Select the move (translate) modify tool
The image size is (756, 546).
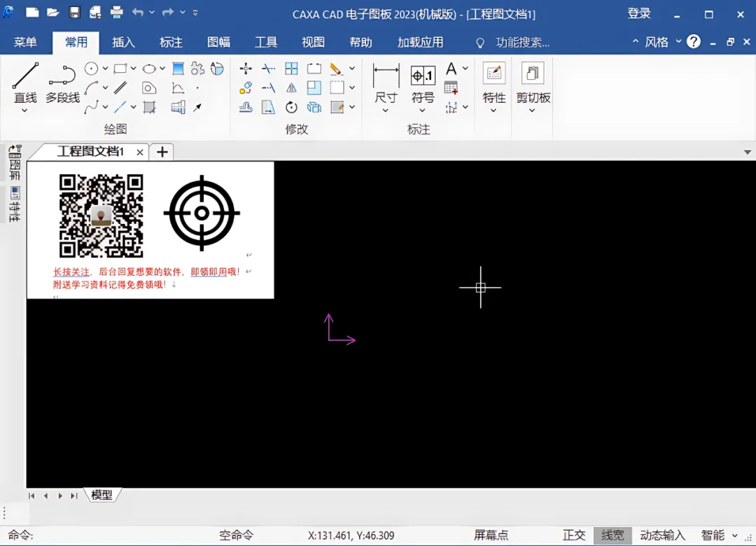click(246, 69)
